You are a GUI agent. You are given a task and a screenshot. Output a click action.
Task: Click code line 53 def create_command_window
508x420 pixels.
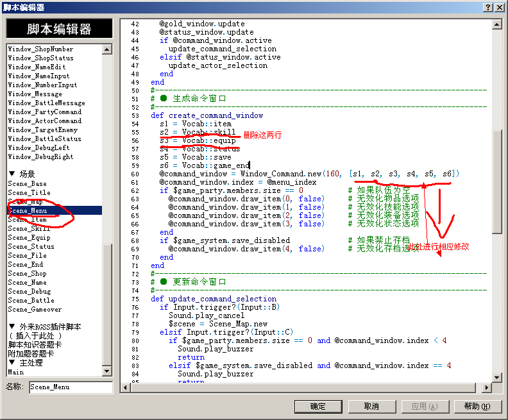click(x=207, y=115)
